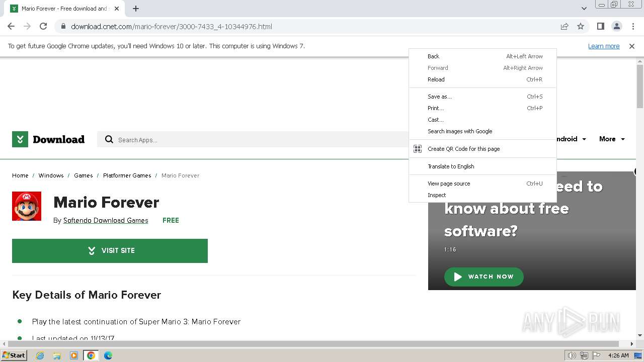
Task: Select Inspect from context menu
Action: pyautogui.click(x=483, y=195)
